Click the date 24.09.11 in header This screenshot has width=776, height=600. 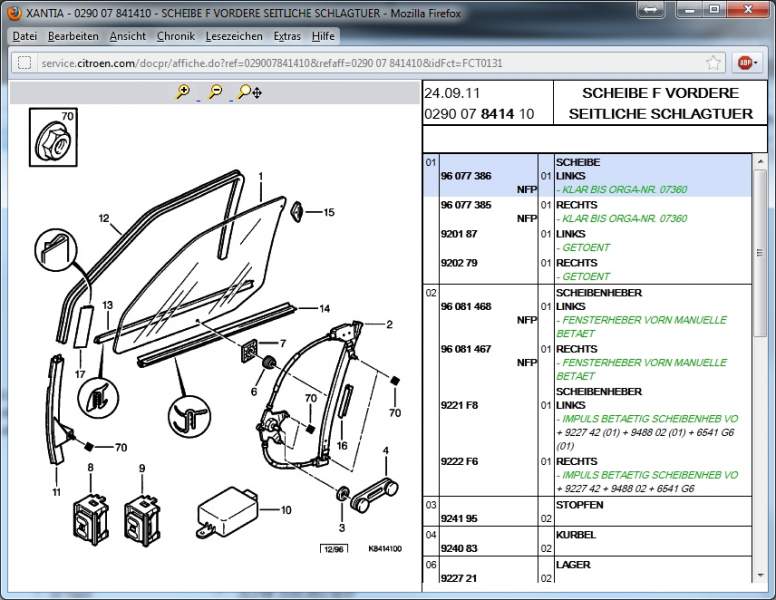(452, 93)
